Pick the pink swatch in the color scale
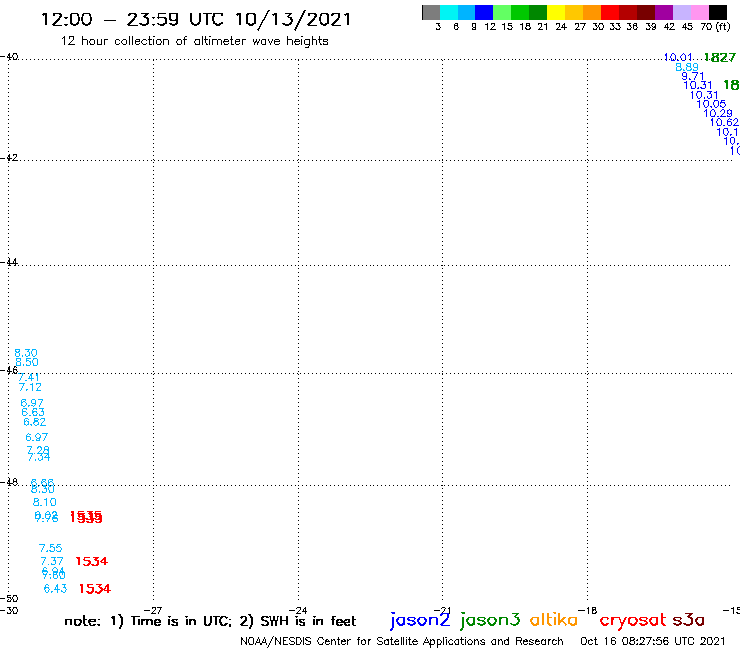The width and height of the screenshot is (740, 650). click(x=699, y=12)
